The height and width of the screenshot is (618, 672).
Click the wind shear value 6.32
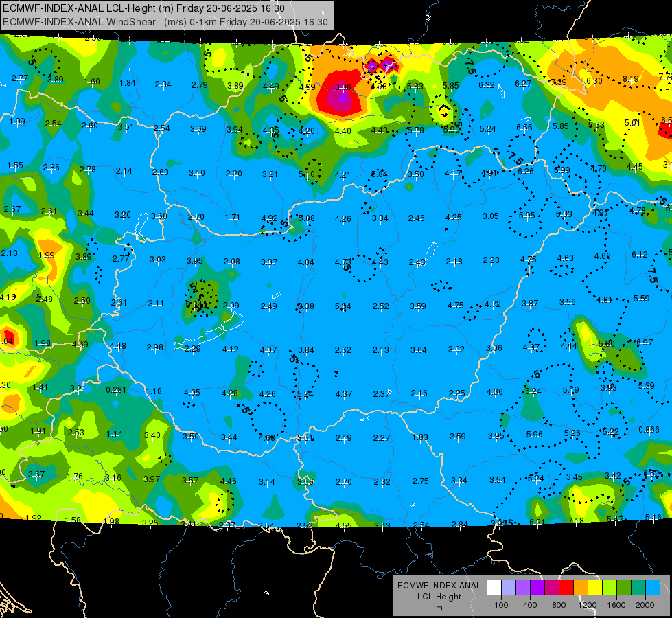(x=487, y=85)
